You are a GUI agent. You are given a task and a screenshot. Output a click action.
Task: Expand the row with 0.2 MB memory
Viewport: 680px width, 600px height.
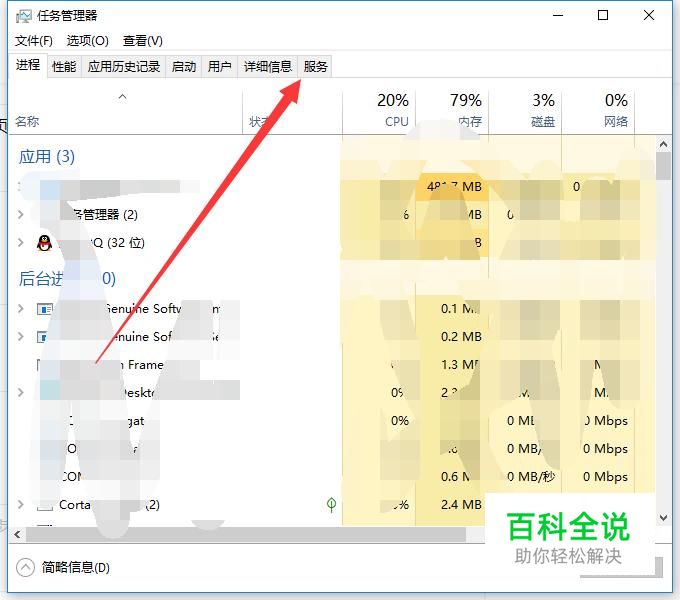coord(20,336)
